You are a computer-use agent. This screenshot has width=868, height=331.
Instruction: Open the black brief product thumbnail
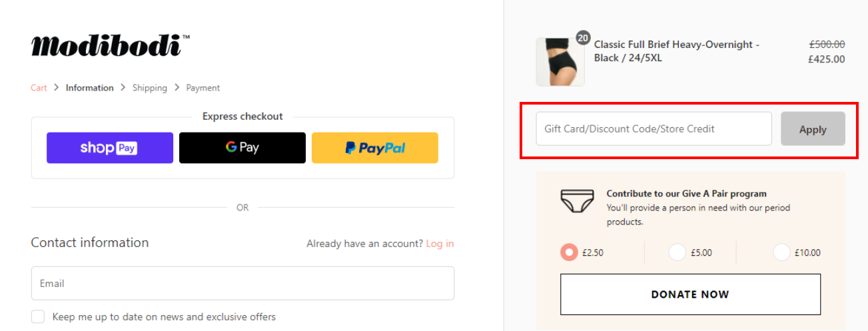[x=560, y=62]
